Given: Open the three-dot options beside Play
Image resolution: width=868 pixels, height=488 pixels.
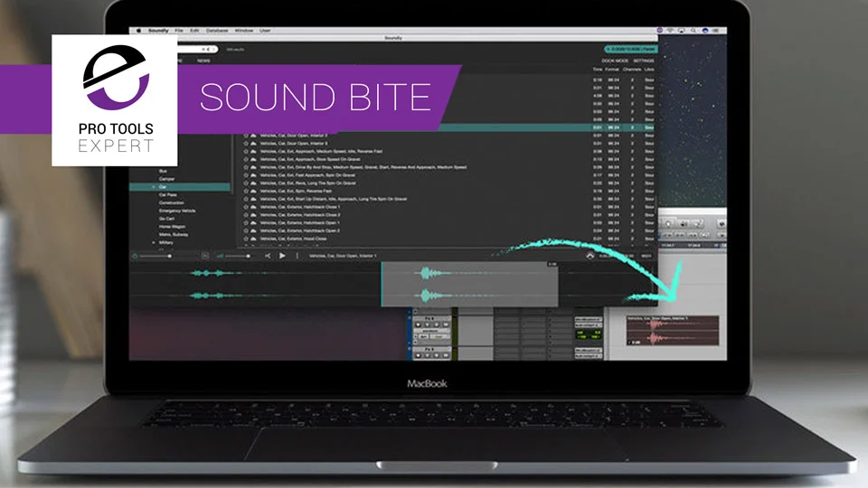Looking at the screenshot, I should click(297, 256).
